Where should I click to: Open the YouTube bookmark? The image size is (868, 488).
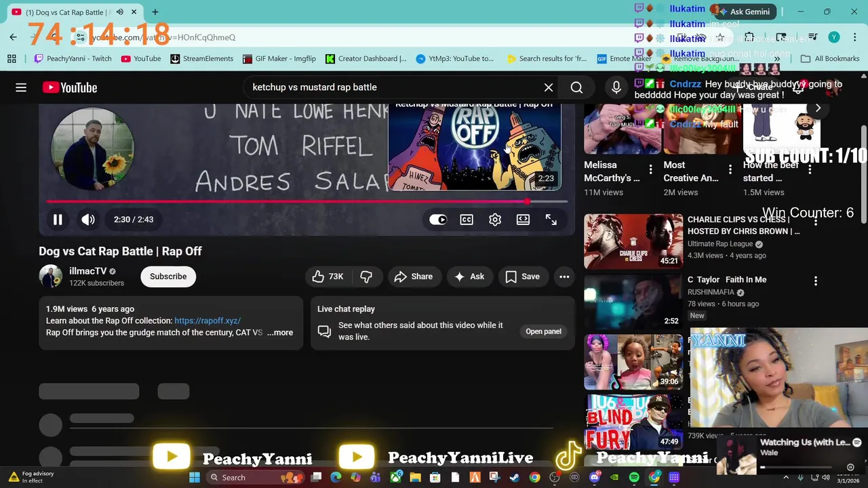(x=140, y=59)
